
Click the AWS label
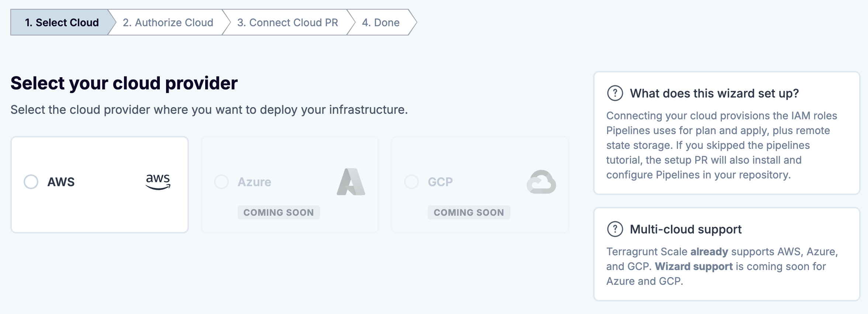point(61,182)
